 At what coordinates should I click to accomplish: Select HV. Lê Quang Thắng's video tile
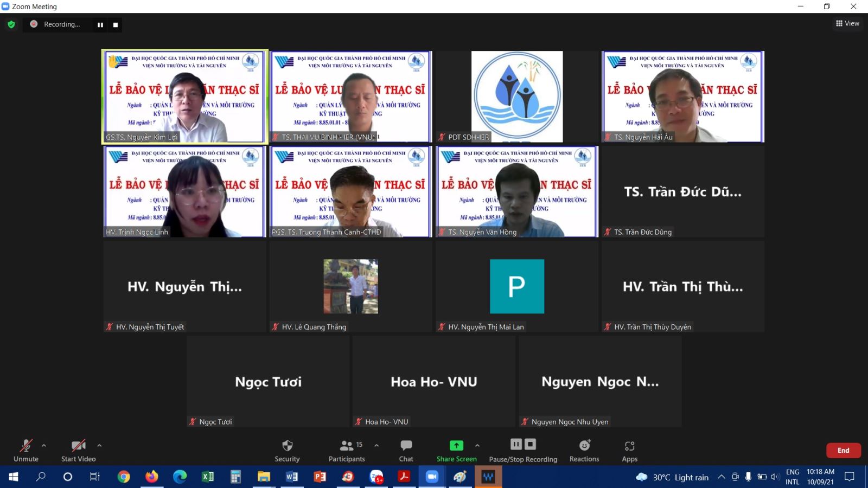[x=351, y=286]
